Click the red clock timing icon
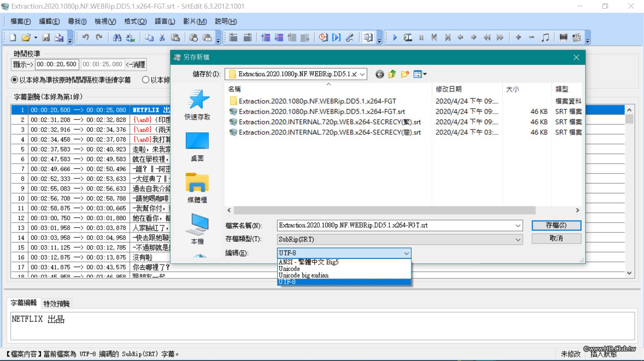Viewport: 644px width, 361px height. [x=323, y=37]
